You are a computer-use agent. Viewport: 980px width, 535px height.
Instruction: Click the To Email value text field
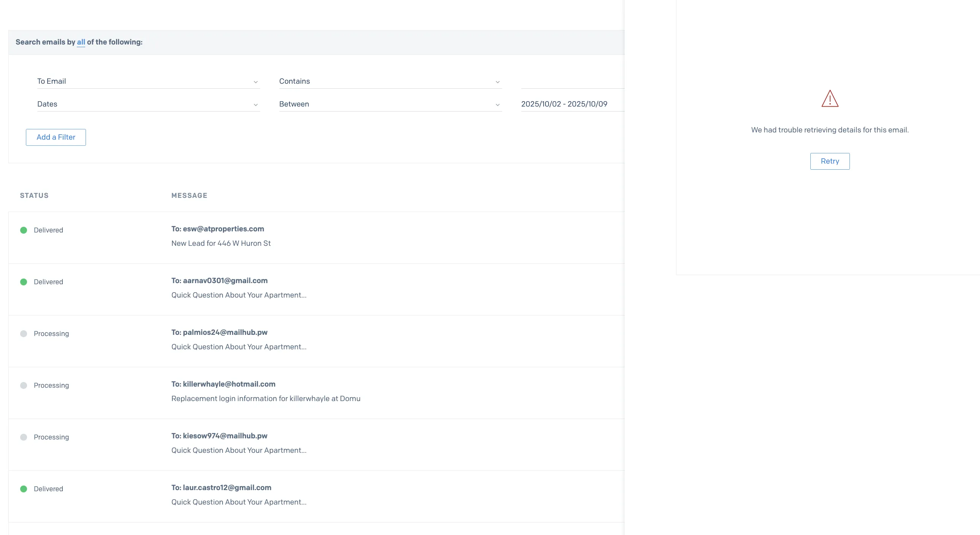point(571,81)
